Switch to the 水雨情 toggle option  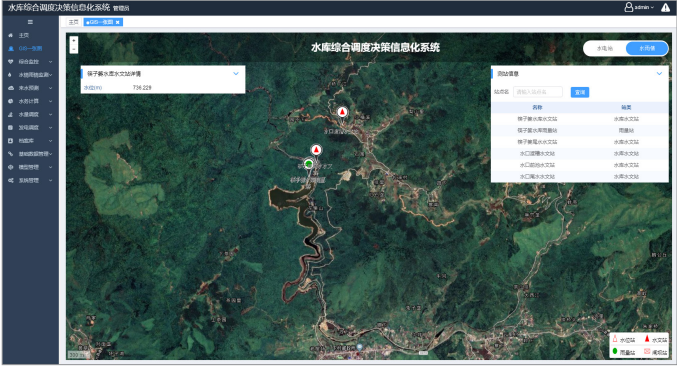[647, 48]
